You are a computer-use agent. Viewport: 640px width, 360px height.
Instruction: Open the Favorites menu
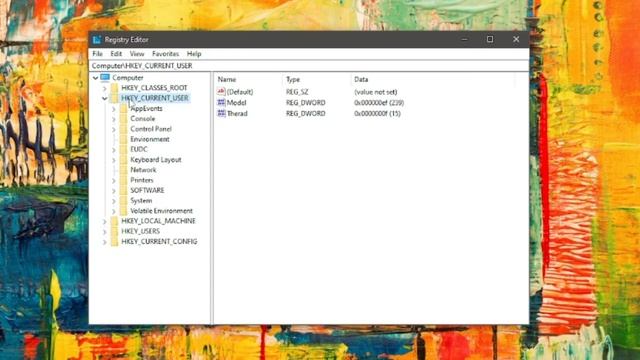point(165,54)
